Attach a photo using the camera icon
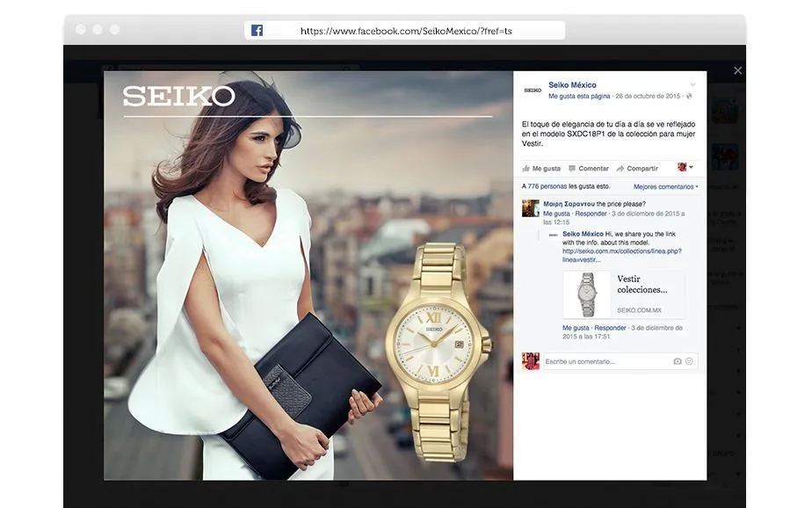Image resolution: width=812 pixels, height=508 pixels. (677, 361)
